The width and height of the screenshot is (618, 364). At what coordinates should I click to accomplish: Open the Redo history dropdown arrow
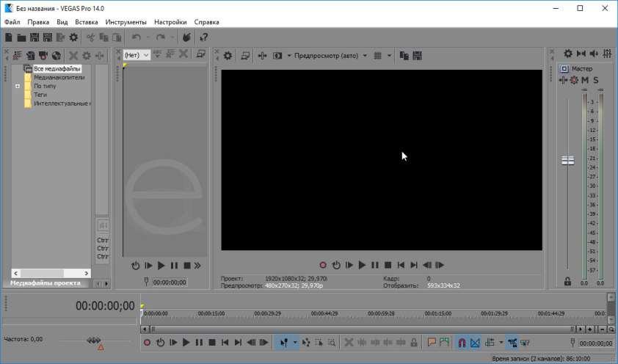click(x=172, y=37)
